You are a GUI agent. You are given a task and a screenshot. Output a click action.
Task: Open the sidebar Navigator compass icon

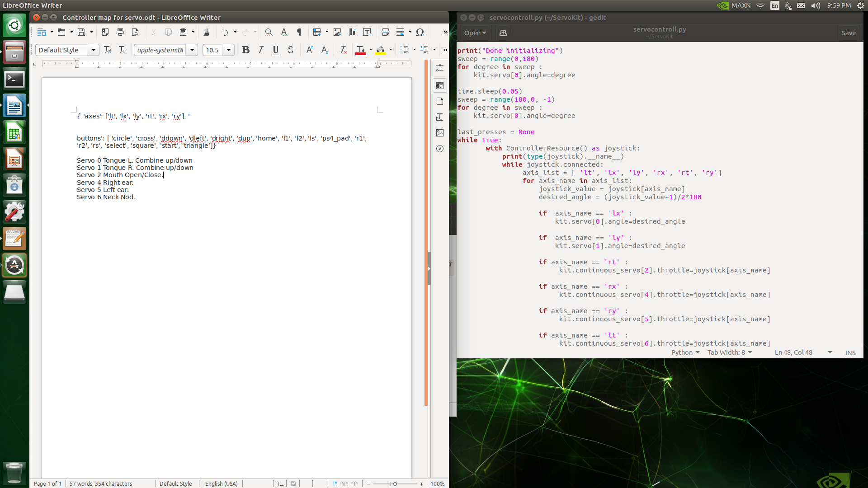tap(440, 149)
